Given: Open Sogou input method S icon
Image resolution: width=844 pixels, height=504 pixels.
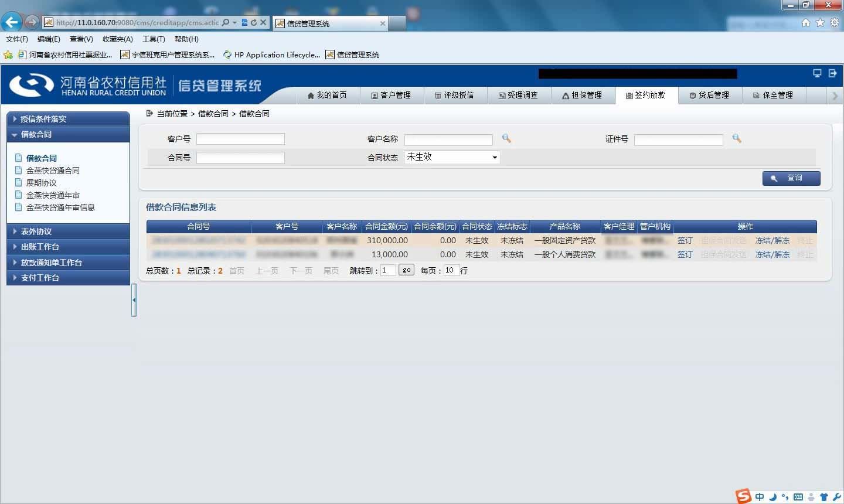Looking at the screenshot, I should pyautogui.click(x=744, y=496).
